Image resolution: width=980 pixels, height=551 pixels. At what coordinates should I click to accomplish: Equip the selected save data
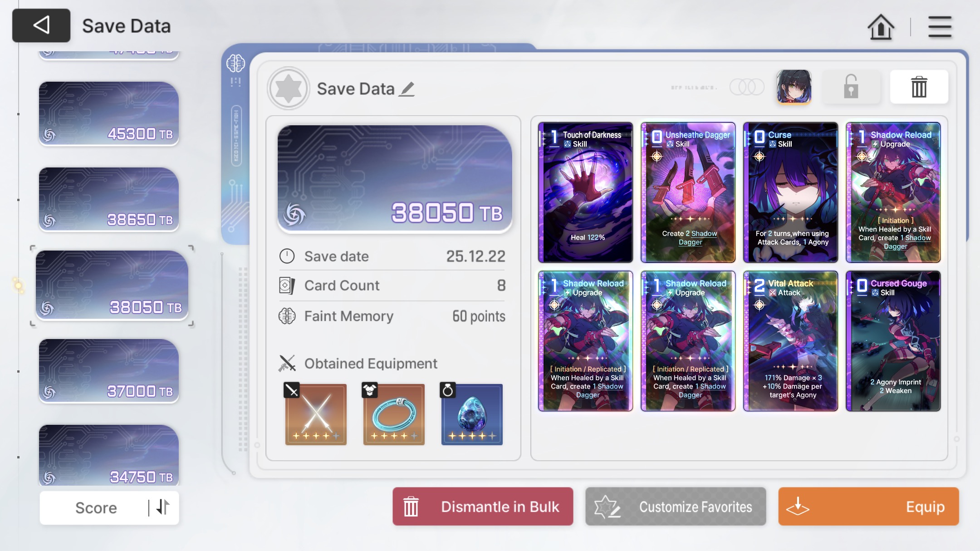[868, 507]
